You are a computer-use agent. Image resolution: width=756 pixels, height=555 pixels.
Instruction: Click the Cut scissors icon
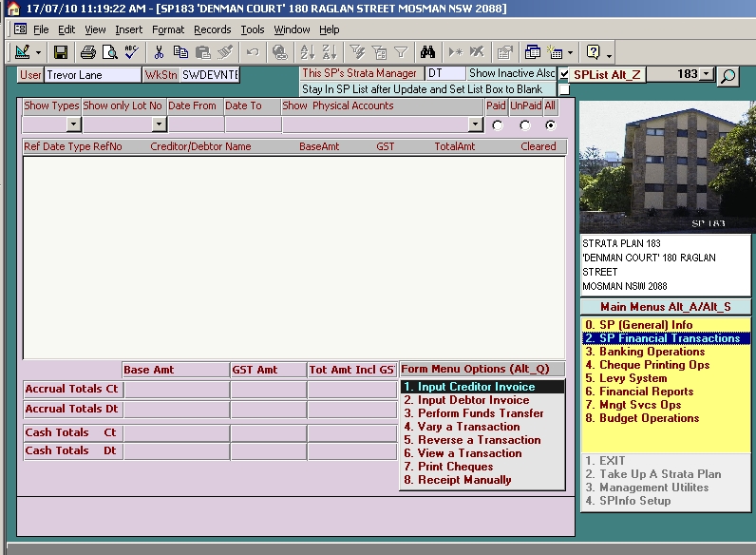point(159,52)
